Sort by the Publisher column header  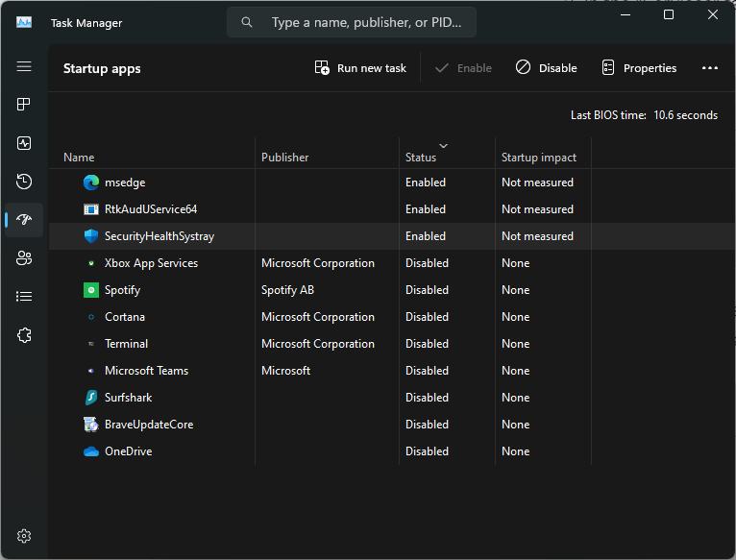(327, 153)
